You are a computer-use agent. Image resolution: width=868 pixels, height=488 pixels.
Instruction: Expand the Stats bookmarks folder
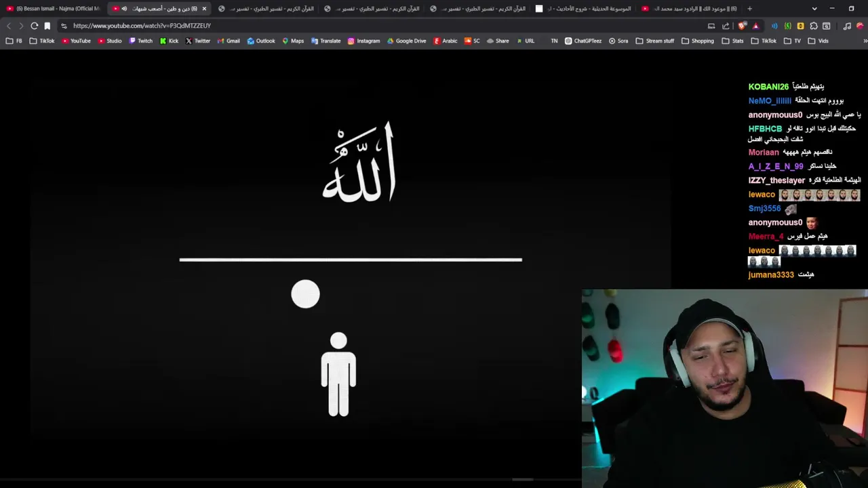tap(733, 41)
